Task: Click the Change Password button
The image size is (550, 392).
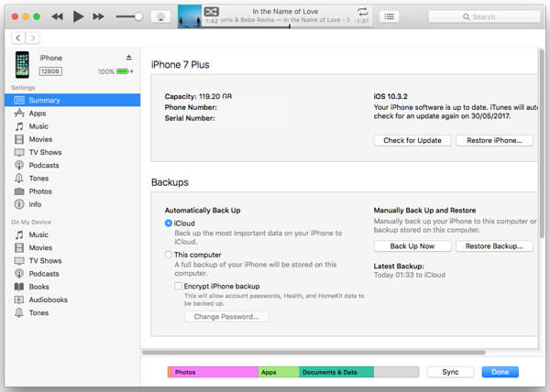Action: pos(226,317)
